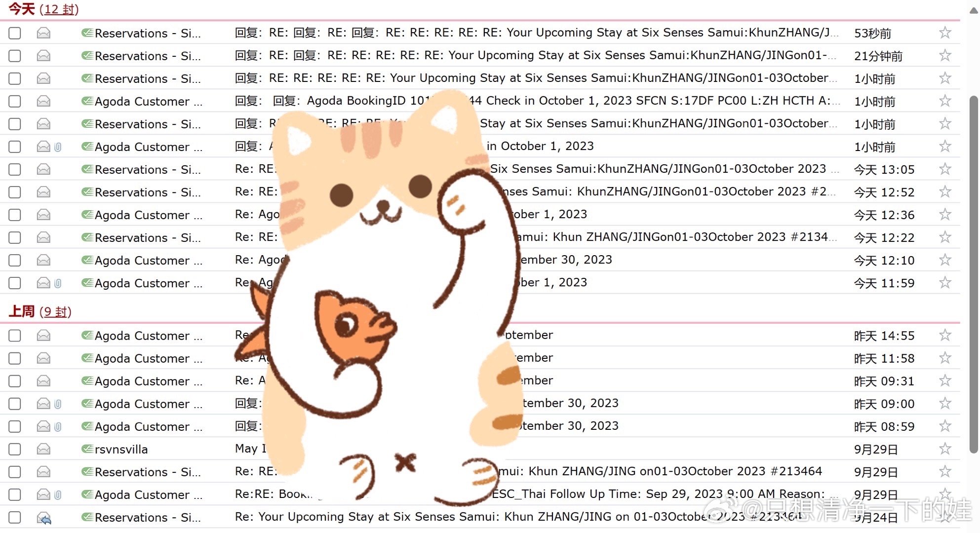
Task: Open email with subject ending #213464 on 9月29日
Action: [528, 471]
